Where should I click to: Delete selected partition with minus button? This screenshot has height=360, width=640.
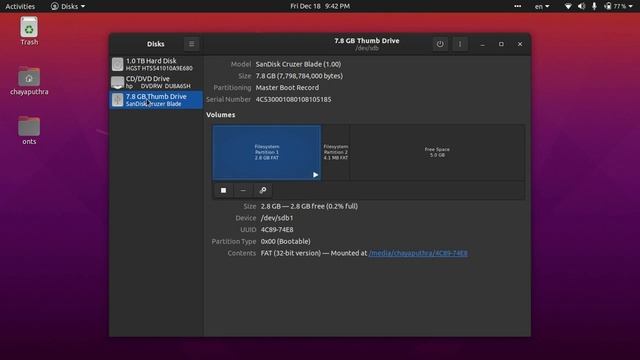(243, 190)
